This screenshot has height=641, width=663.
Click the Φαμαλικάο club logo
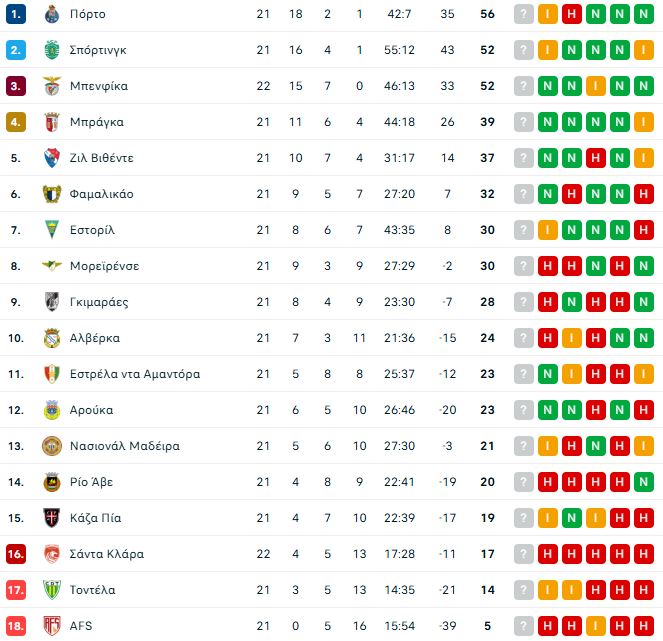[x=52, y=194]
